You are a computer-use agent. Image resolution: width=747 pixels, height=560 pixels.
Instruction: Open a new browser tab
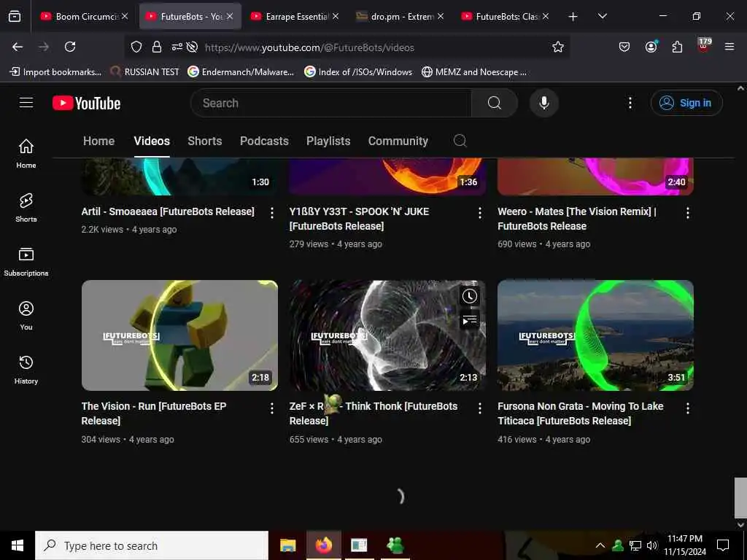[x=573, y=17]
